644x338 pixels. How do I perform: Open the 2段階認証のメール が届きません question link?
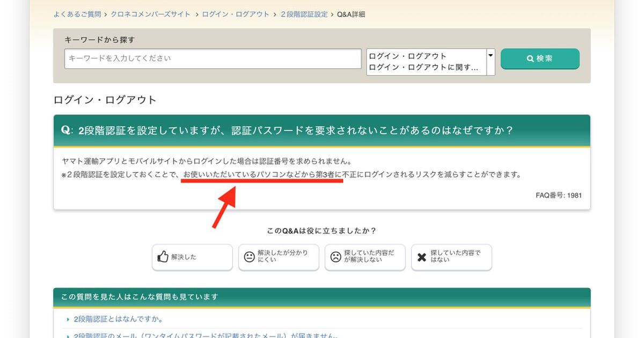(x=204, y=335)
